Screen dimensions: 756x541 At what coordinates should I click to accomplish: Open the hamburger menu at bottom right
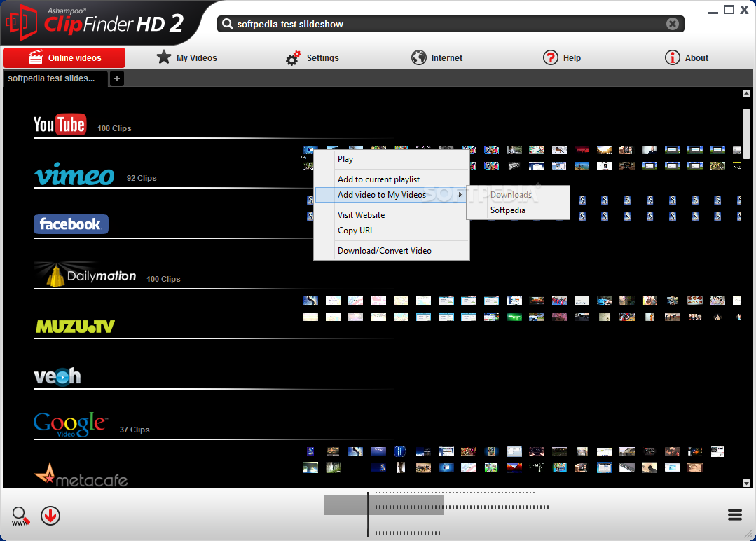coord(735,515)
